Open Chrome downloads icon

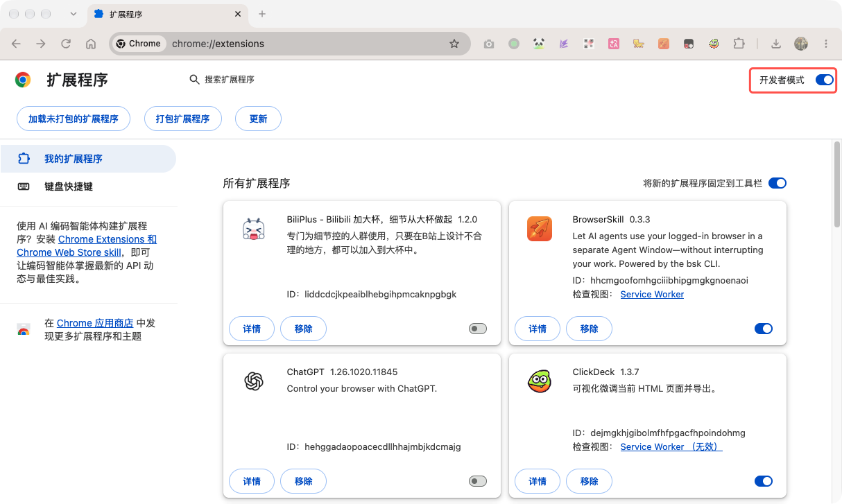tap(776, 44)
